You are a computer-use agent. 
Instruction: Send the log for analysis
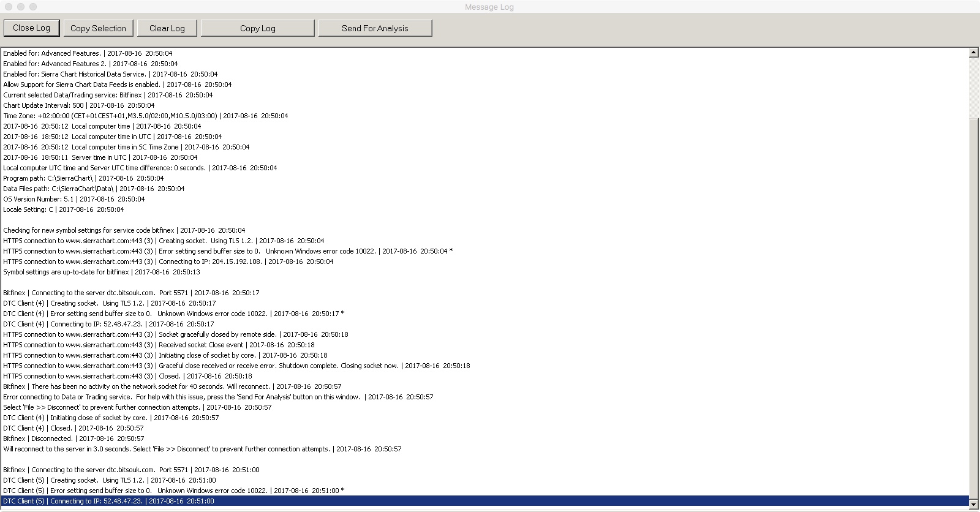(375, 28)
